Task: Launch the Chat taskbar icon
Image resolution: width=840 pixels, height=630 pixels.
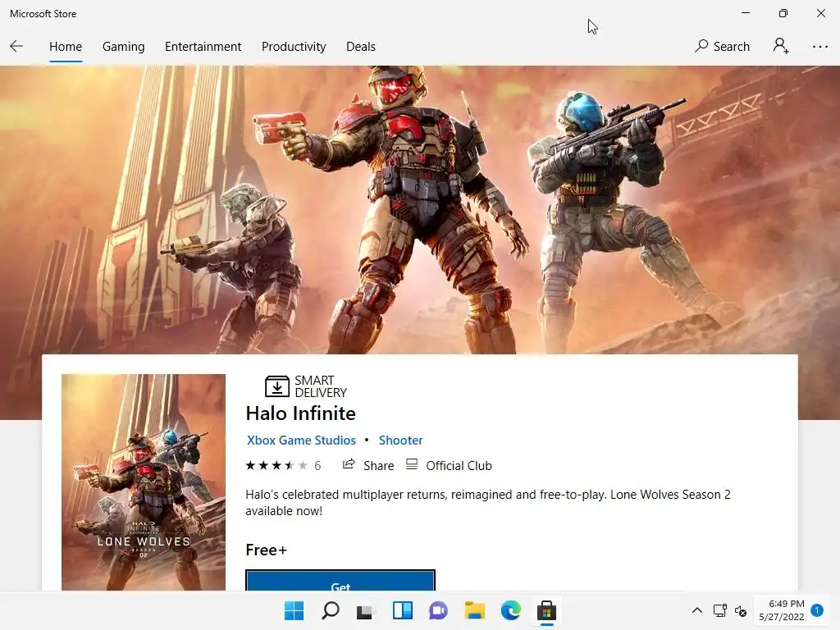Action: click(x=438, y=610)
